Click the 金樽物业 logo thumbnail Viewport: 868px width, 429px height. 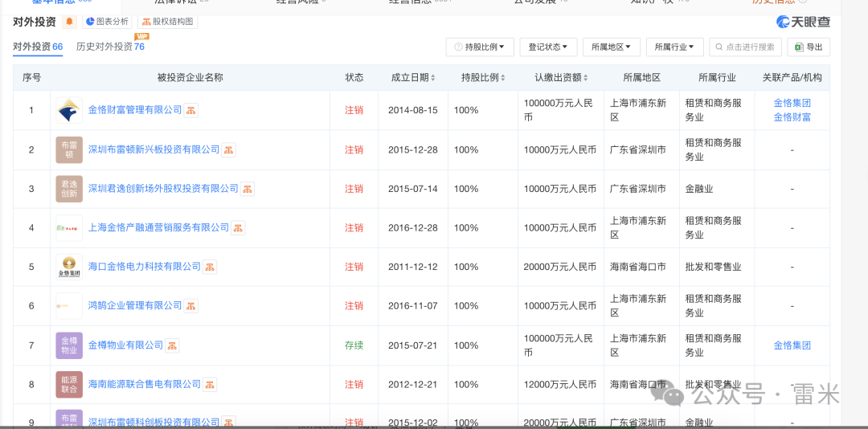coord(69,345)
